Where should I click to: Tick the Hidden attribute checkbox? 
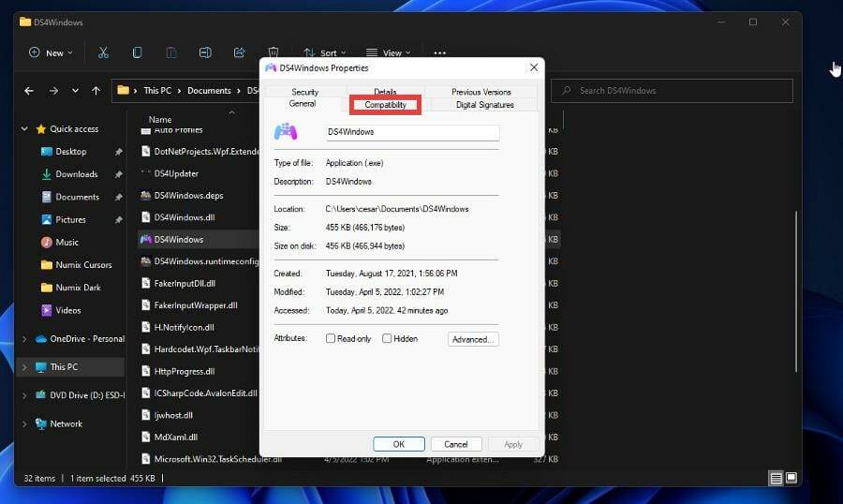pyautogui.click(x=387, y=339)
